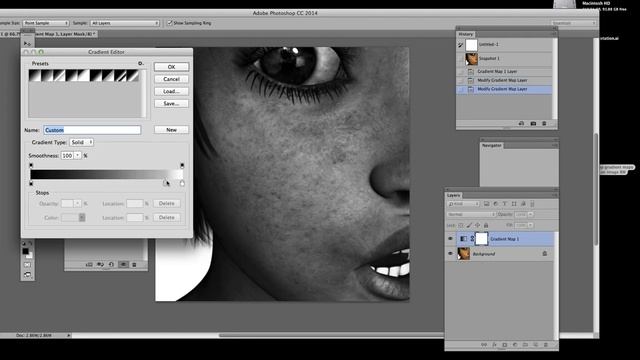Open the layer filter Kind dropdown
The height and width of the screenshot is (360, 640).
coord(464,204)
